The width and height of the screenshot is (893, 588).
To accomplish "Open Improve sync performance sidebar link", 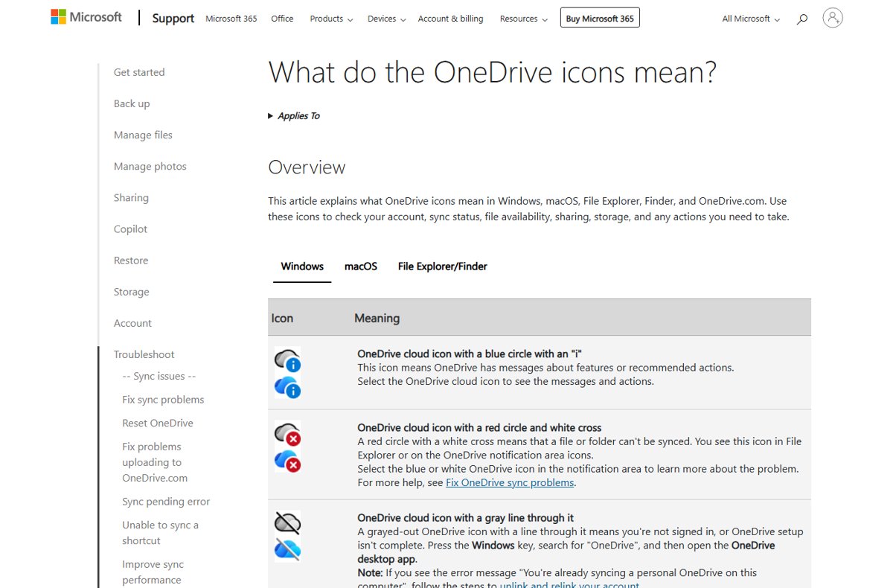I will coord(153,572).
